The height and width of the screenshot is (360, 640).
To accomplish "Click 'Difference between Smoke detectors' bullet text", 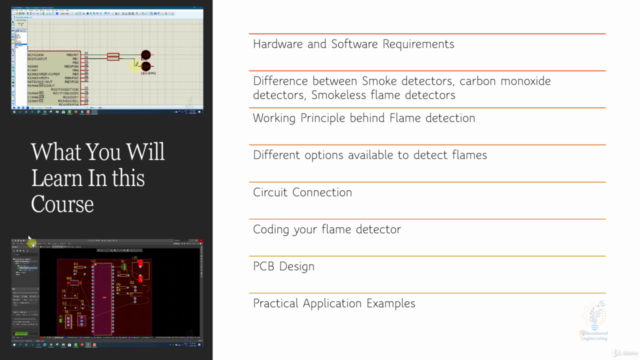I will tap(402, 88).
